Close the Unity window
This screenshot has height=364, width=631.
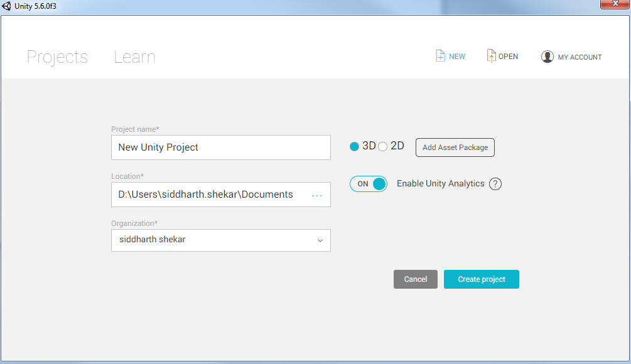pos(615,4)
